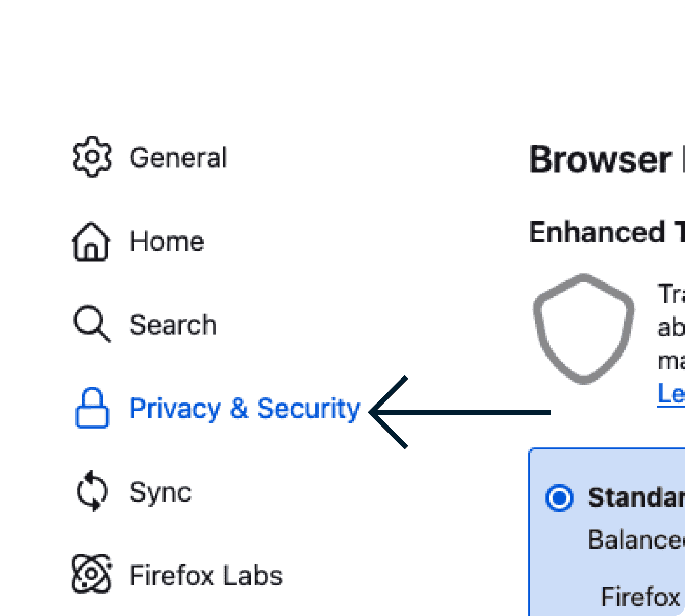Click the Sync arrows icon

pos(92,491)
